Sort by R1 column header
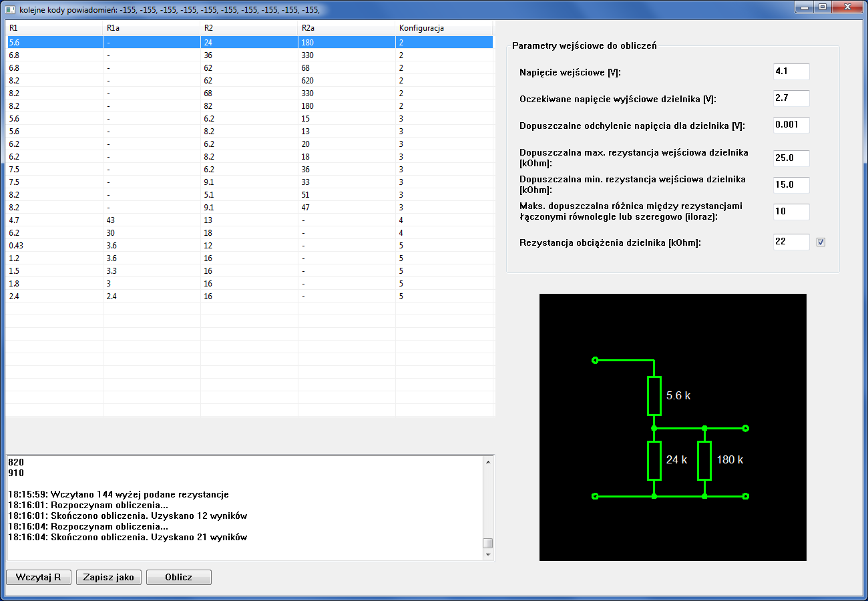This screenshot has height=601, width=868. [54, 28]
